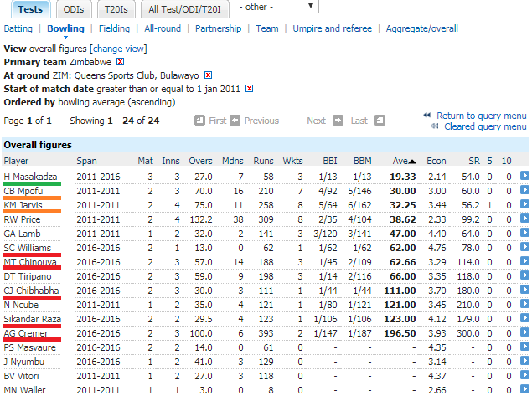Viewport: 532px width, 396px height.
Task: Select the Partnership menu item
Action: click(x=218, y=28)
